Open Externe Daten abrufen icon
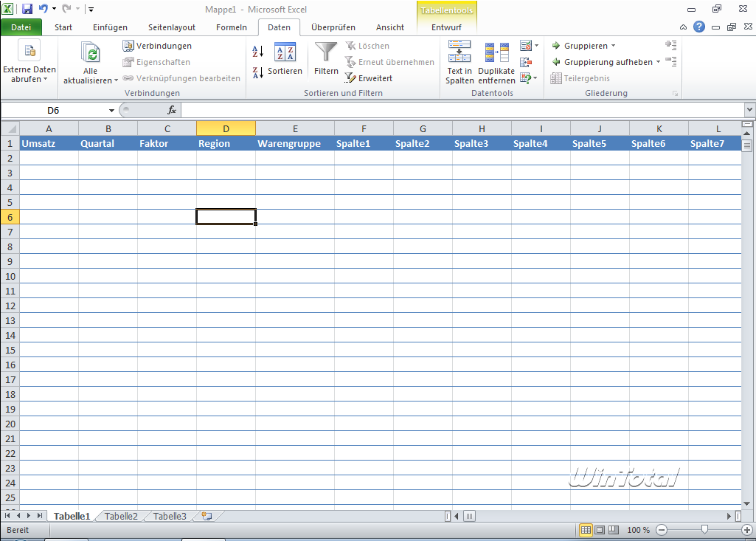 coord(29,50)
